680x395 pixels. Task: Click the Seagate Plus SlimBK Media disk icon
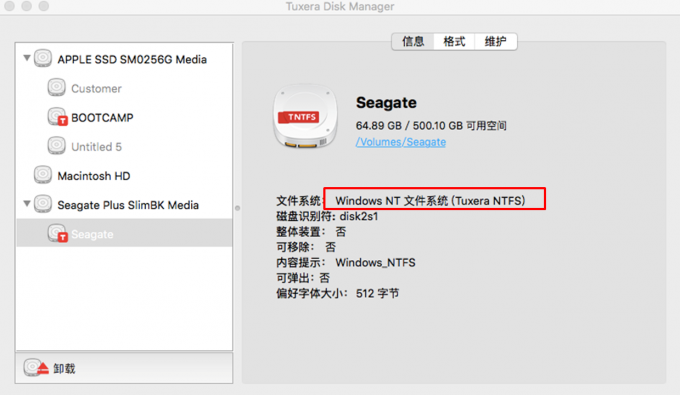pyautogui.click(x=43, y=204)
